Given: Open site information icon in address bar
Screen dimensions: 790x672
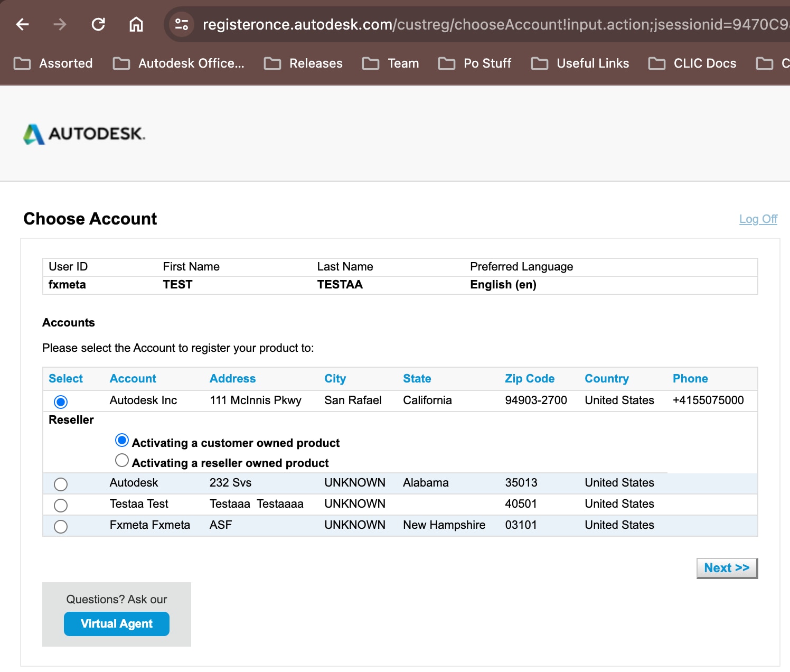Looking at the screenshot, I should pyautogui.click(x=182, y=24).
